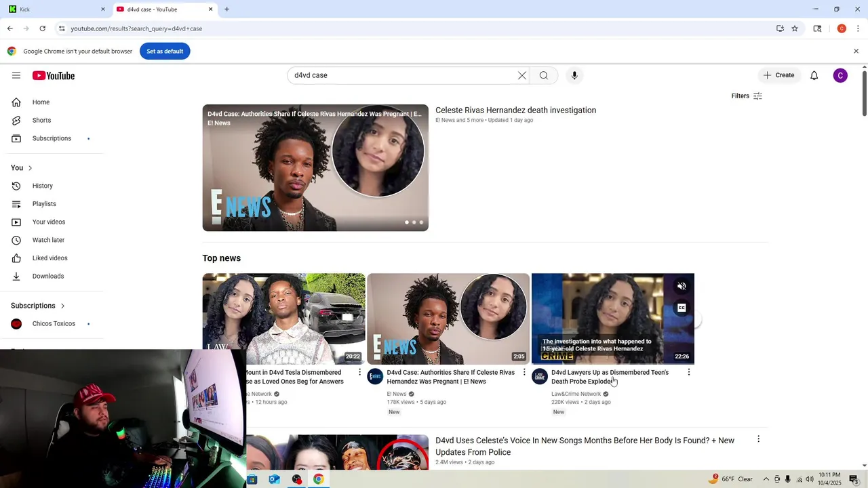
Task: Open the Celeste Rivas Hernandez death investigation link
Action: (515, 110)
